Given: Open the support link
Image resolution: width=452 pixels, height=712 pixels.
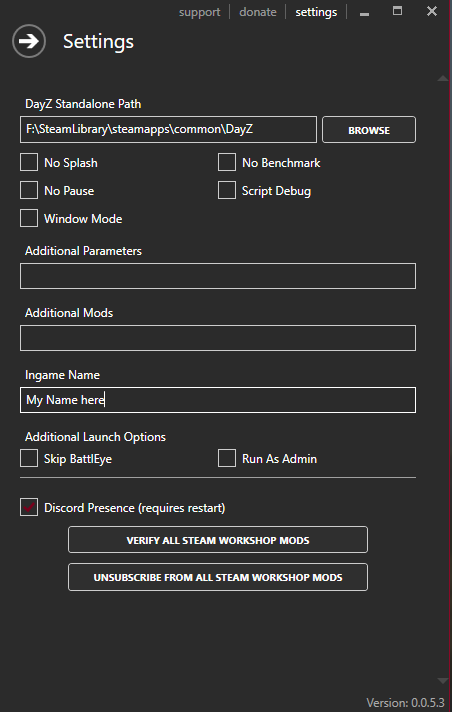Looking at the screenshot, I should [x=199, y=12].
